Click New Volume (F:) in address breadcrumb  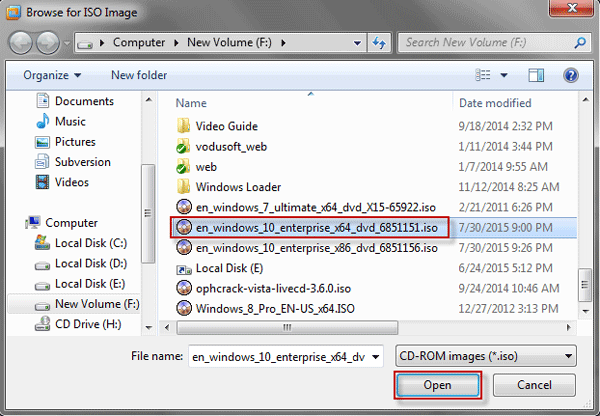[x=229, y=42]
